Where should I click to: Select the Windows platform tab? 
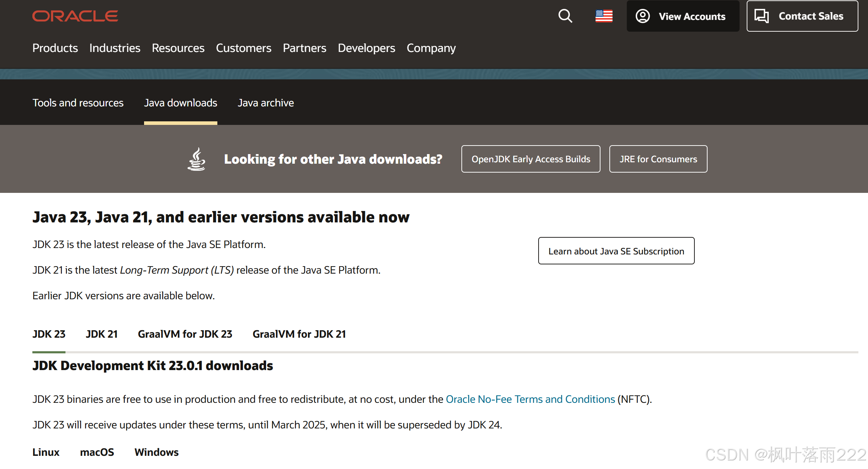tap(157, 452)
